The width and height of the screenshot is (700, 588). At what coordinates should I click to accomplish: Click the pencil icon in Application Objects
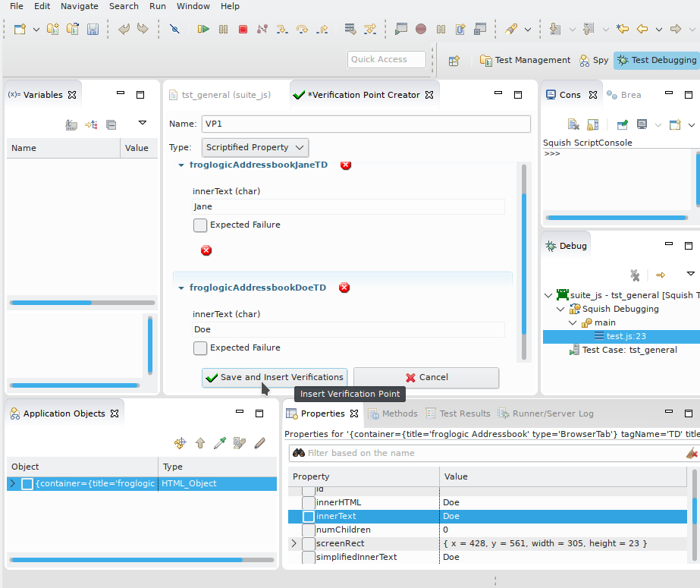pyautogui.click(x=259, y=443)
